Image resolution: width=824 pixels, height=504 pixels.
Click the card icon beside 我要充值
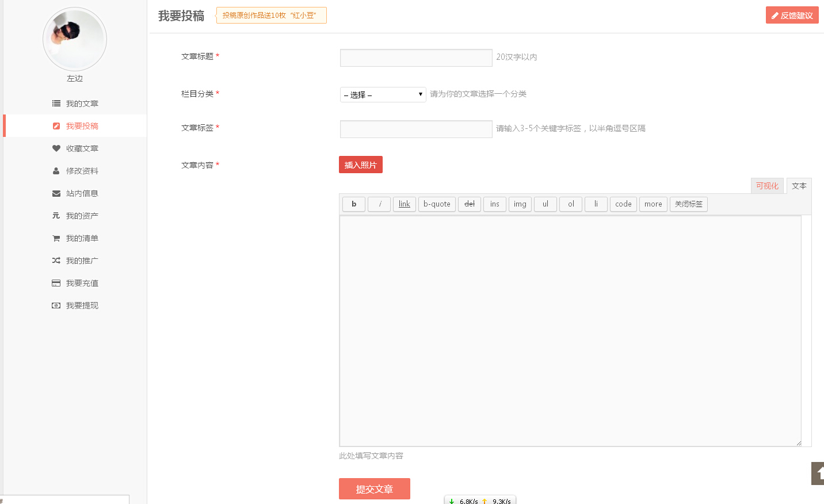click(56, 283)
